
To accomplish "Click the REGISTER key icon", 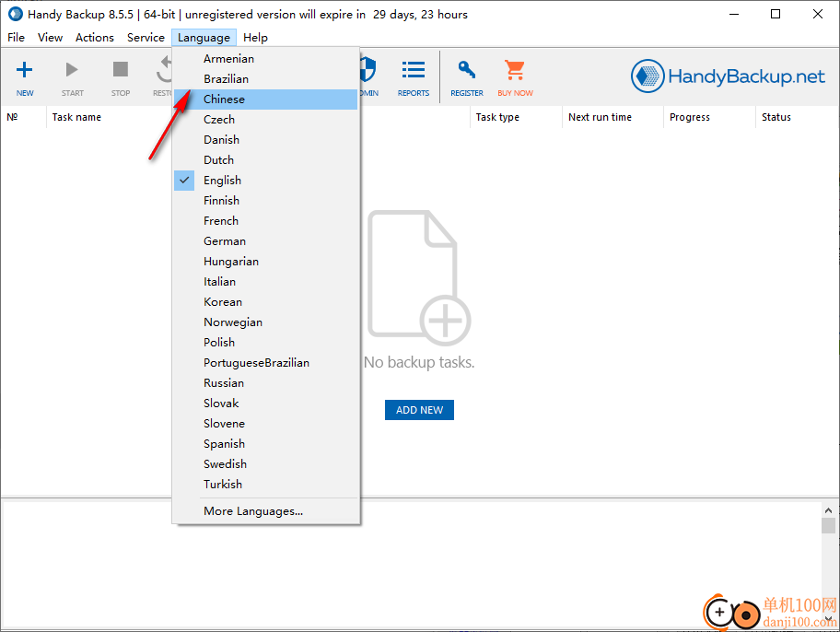I will tap(467, 70).
